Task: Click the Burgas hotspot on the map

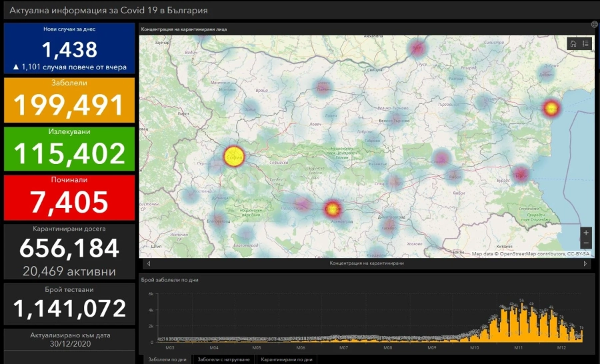Action: pos(521,174)
